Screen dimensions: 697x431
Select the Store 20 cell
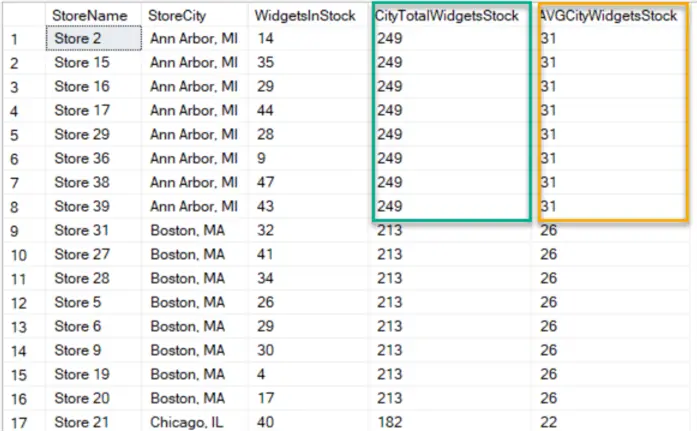tap(93, 398)
